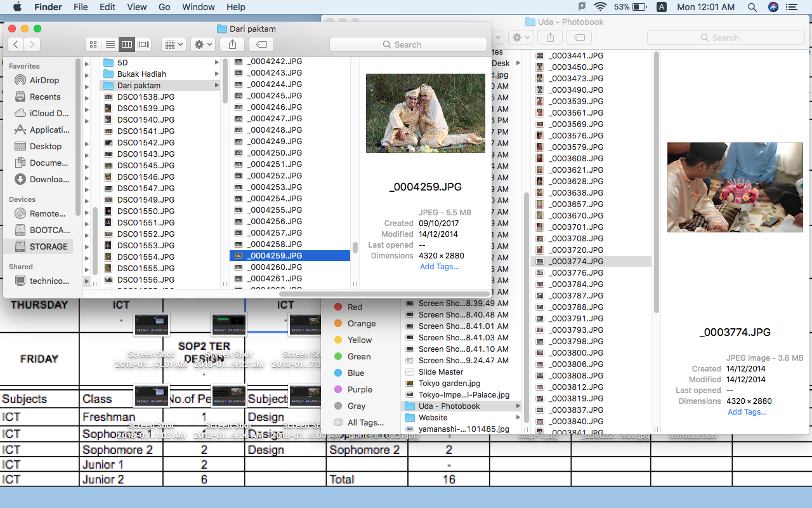Click the Search field in Uda - Photobook window

click(725, 37)
